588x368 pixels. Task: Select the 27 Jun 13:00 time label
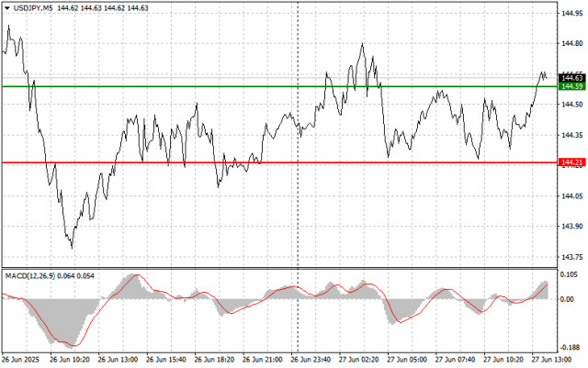pyautogui.click(x=551, y=360)
